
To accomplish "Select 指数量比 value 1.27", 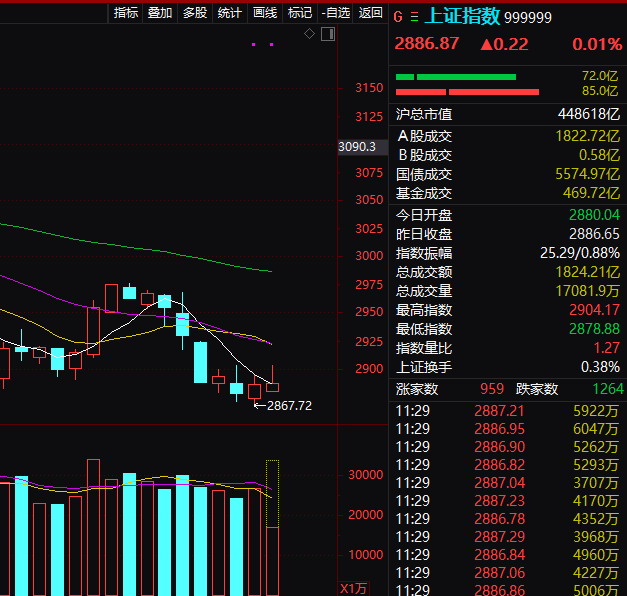I will coord(607,348).
